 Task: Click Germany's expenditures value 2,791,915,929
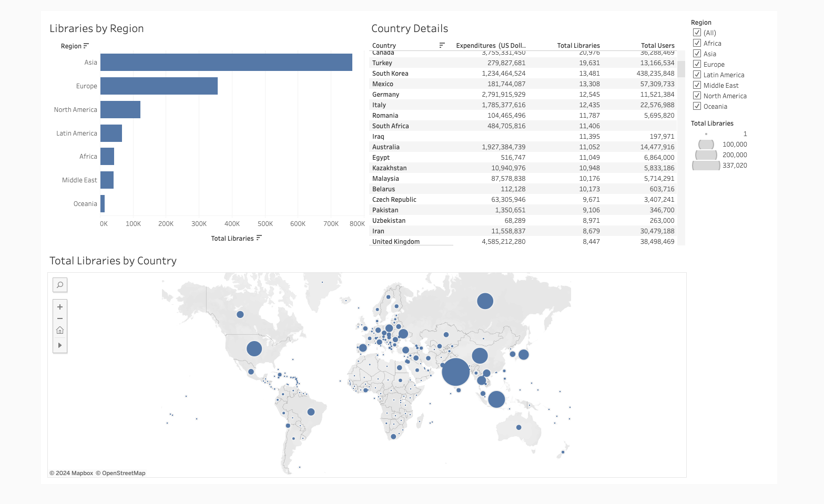(x=503, y=94)
